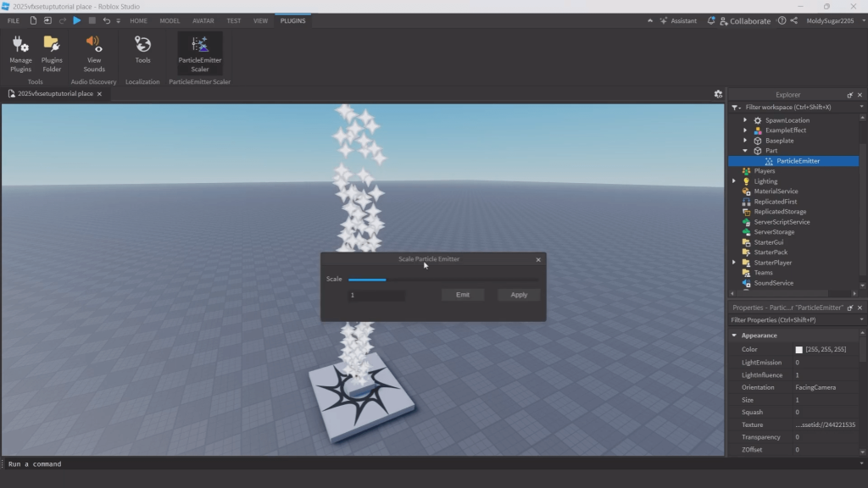868x488 pixels.
Task: Close the 2025vfxsetuptutorial place tab
Action: [100, 94]
